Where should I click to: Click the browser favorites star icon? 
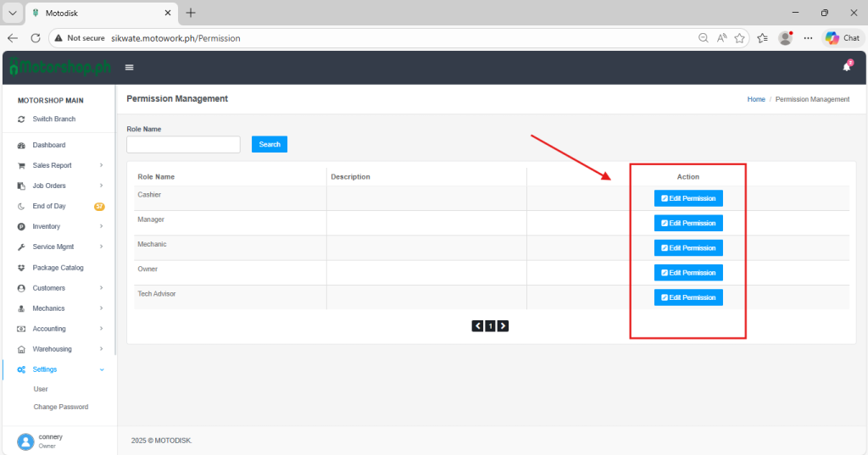[740, 38]
